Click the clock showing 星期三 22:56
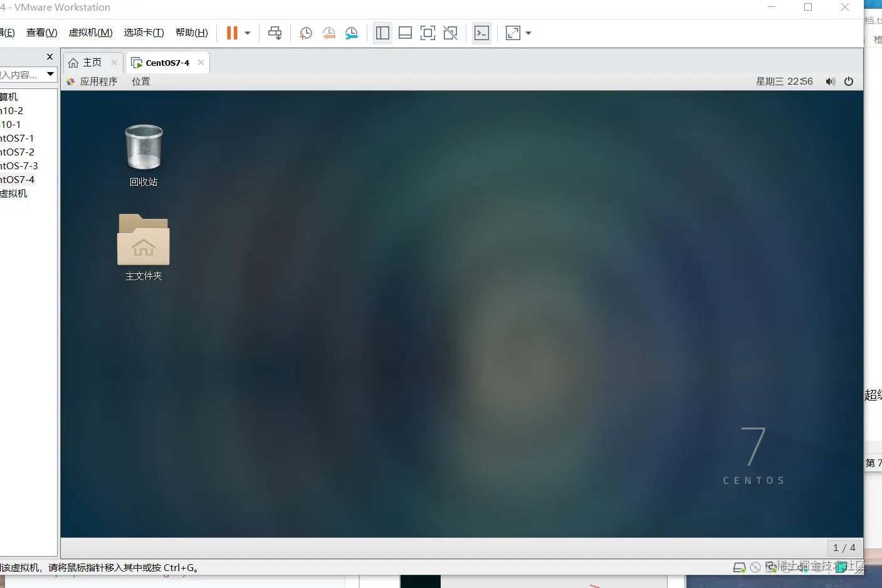This screenshot has width=882, height=588. pos(784,81)
